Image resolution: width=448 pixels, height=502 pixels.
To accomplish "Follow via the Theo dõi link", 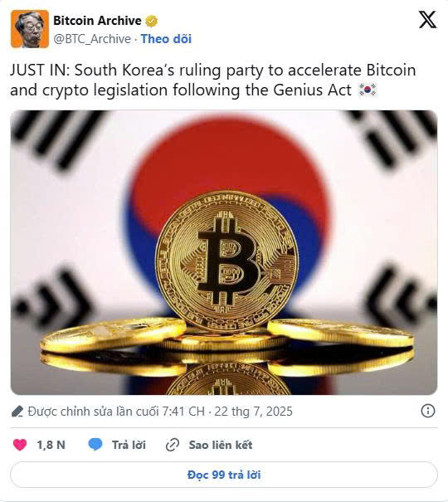I will (166, 39).
